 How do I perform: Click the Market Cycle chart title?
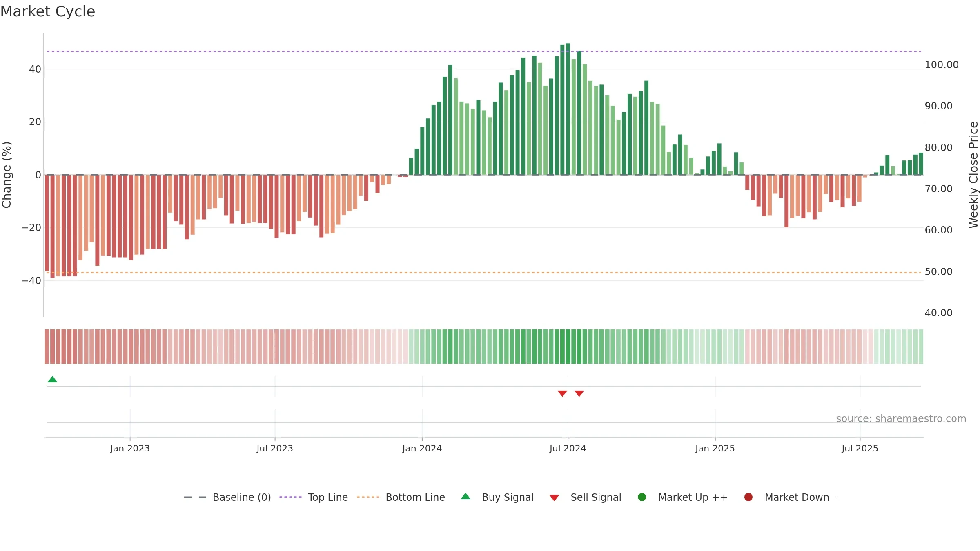(x=48, y=11)
